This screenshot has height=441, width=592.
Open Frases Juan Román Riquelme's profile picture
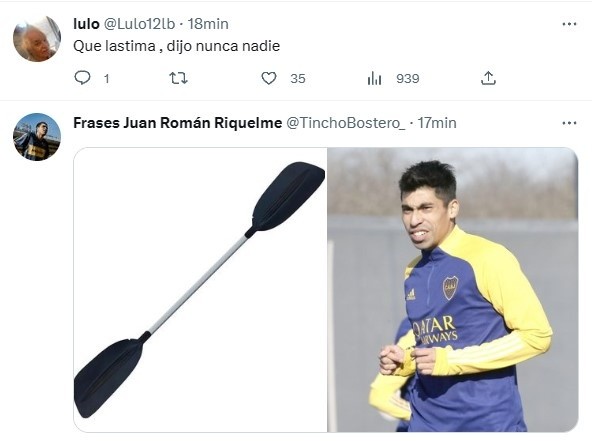pos(37,137)
